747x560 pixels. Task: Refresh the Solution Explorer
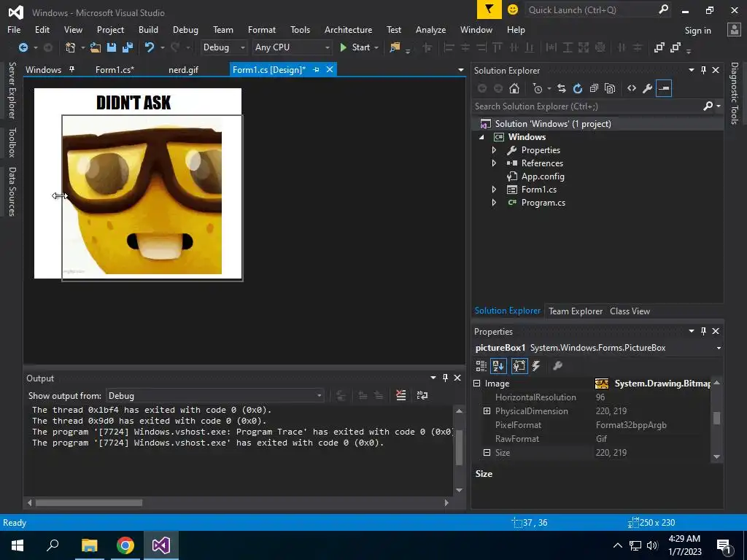coord(578,88)
